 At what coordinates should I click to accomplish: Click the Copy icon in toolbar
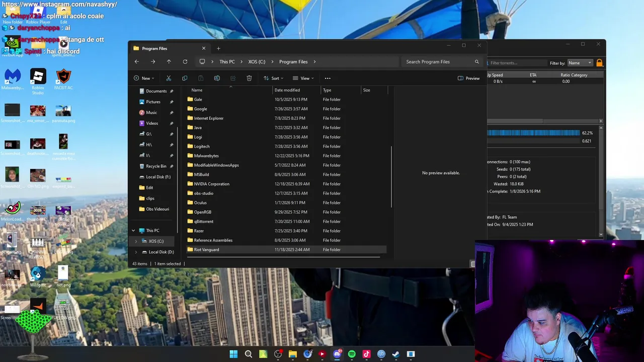tap(185, 78)
